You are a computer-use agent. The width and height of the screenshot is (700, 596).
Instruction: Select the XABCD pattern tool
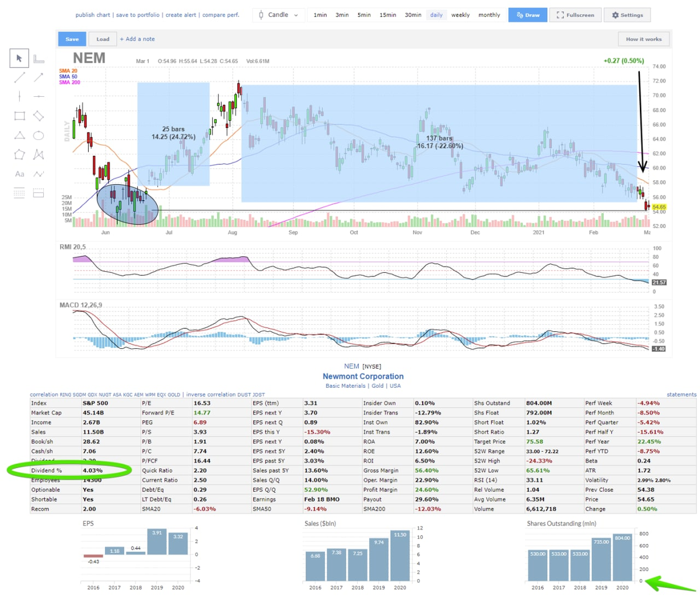(x=38, y=155)
